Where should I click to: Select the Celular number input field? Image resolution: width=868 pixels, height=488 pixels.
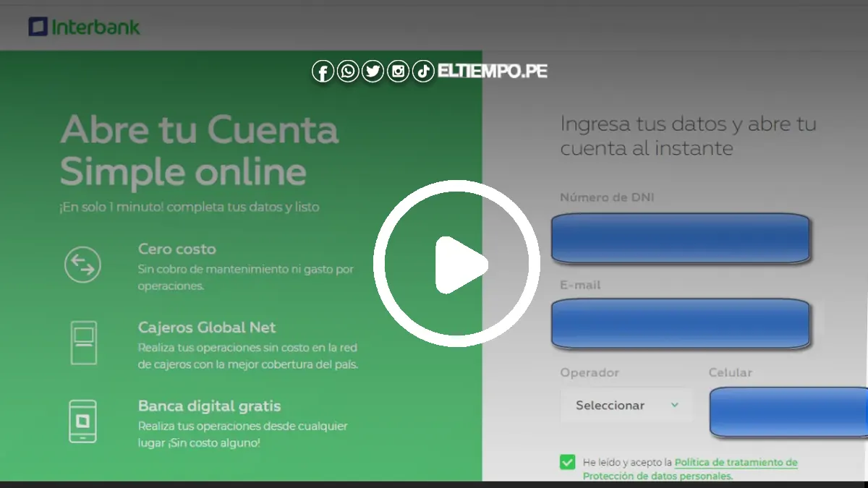[x=788, y=412]
